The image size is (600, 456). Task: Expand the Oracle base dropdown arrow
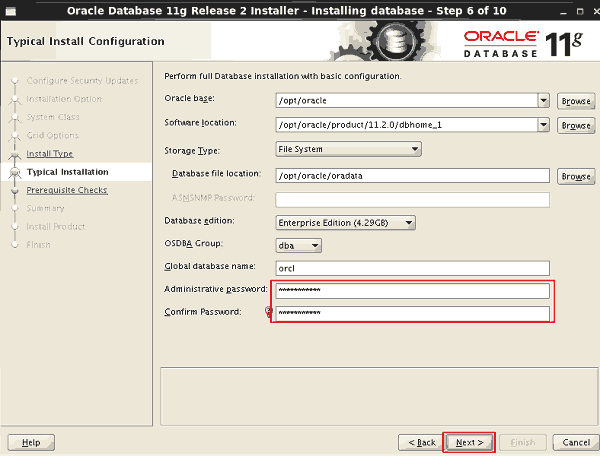543,101
